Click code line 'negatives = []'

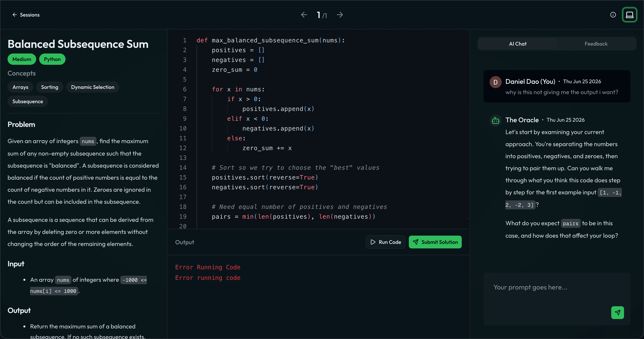pos(238,60)
